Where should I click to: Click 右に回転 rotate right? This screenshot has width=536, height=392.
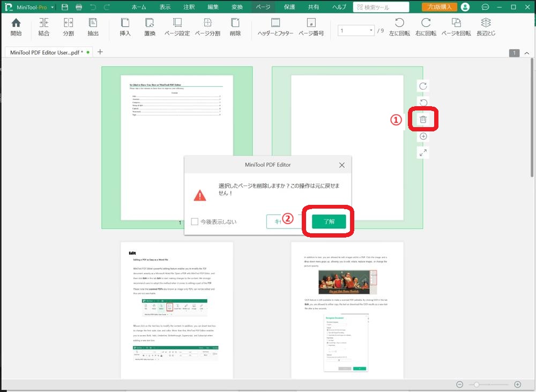[x=426, y=27]
